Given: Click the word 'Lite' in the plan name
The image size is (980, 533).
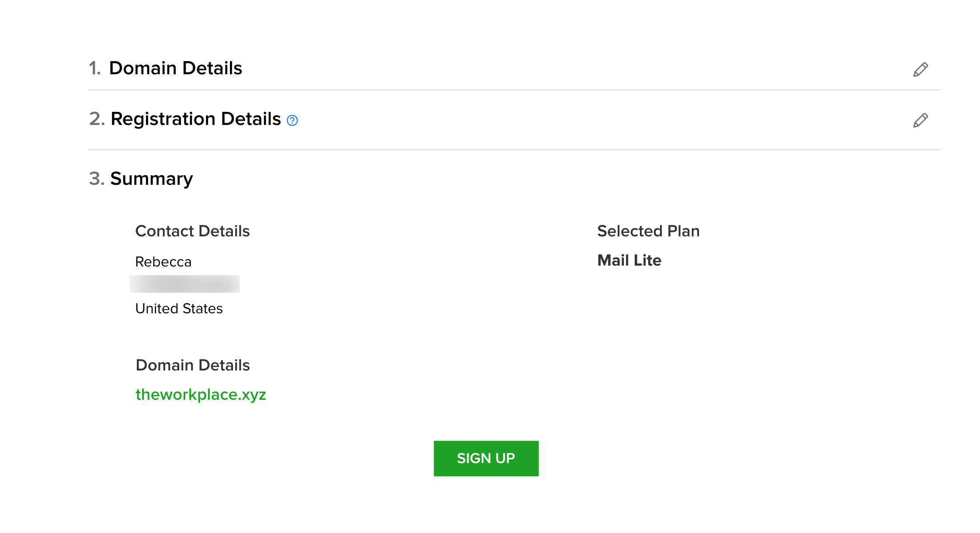Looking at the screenshot, I should 647,260.
